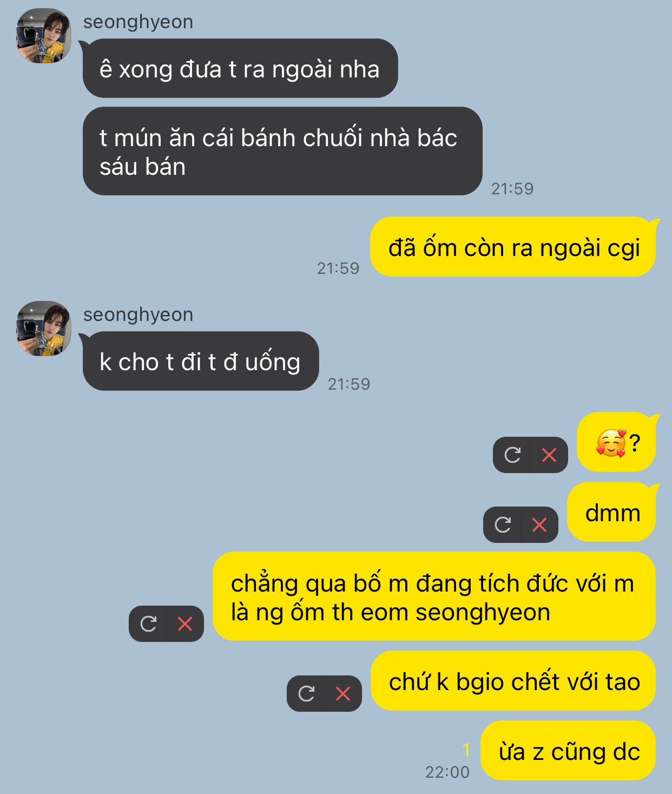Retry sending the "dmm" message
This screenshot has height=794, width=672.
click(502, 524)
